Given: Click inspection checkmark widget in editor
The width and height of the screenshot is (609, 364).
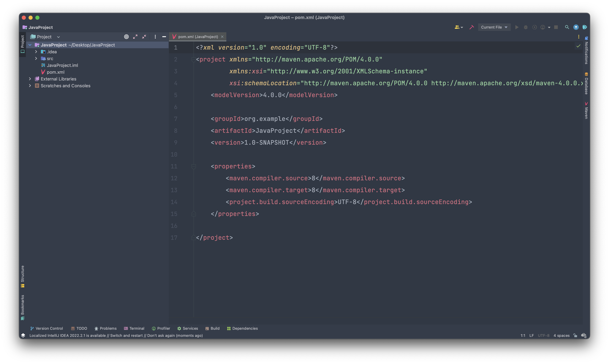Looking at the screenshot, I should (578, 46).
